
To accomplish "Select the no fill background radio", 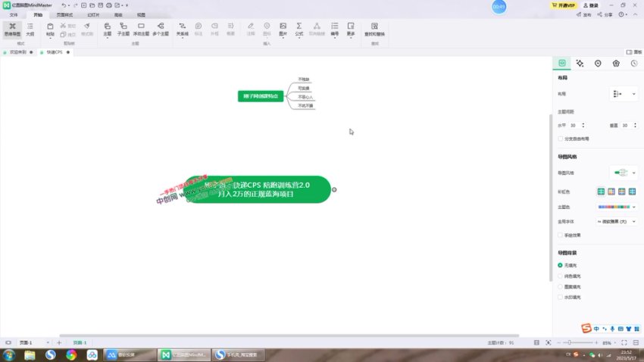I will coord(560,265).
